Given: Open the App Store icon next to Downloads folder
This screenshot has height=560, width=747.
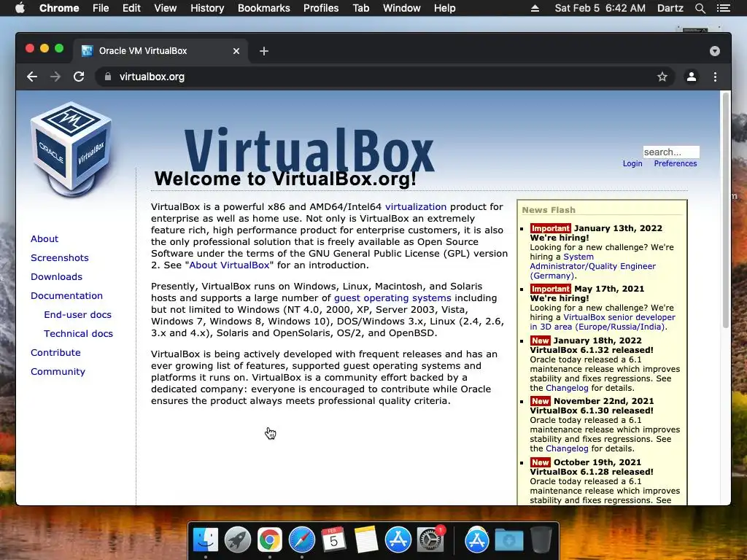Looking at the screenshot, I should 477,540.
